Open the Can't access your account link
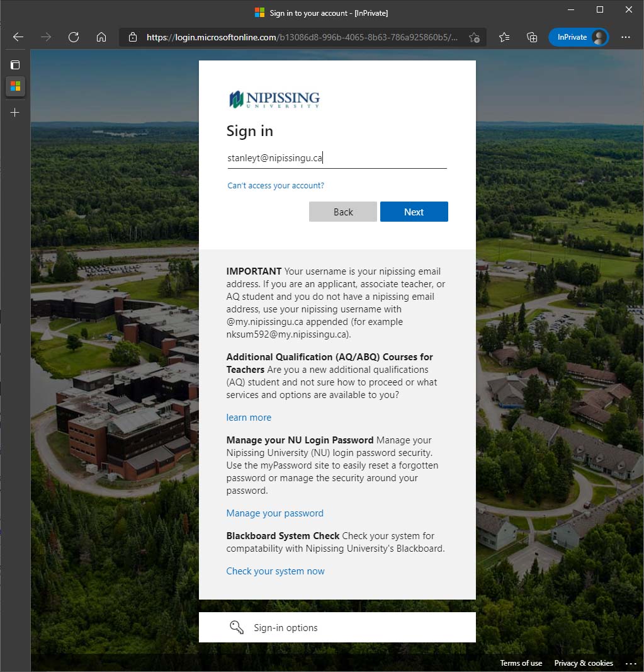The image size is (644, 672). (x=276, y=185)
